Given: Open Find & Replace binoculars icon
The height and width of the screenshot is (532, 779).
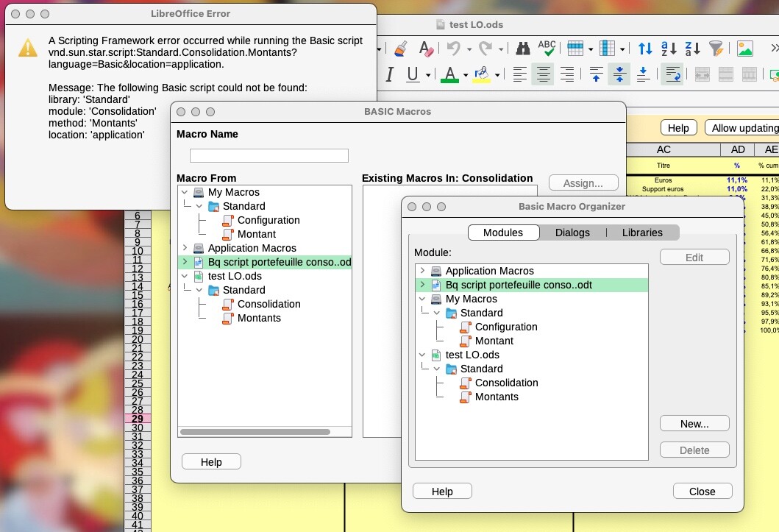Looking at the screenshot, I should [x=523, y=48].
